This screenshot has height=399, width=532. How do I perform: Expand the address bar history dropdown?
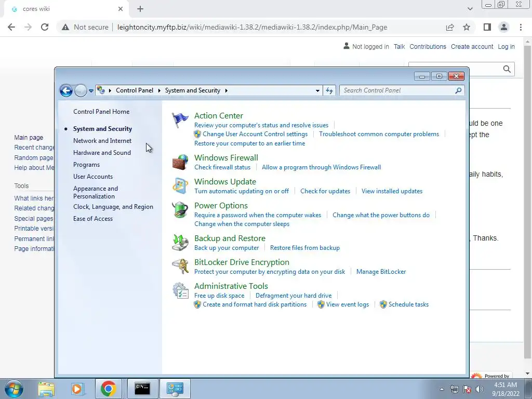[x=317, y=90]
